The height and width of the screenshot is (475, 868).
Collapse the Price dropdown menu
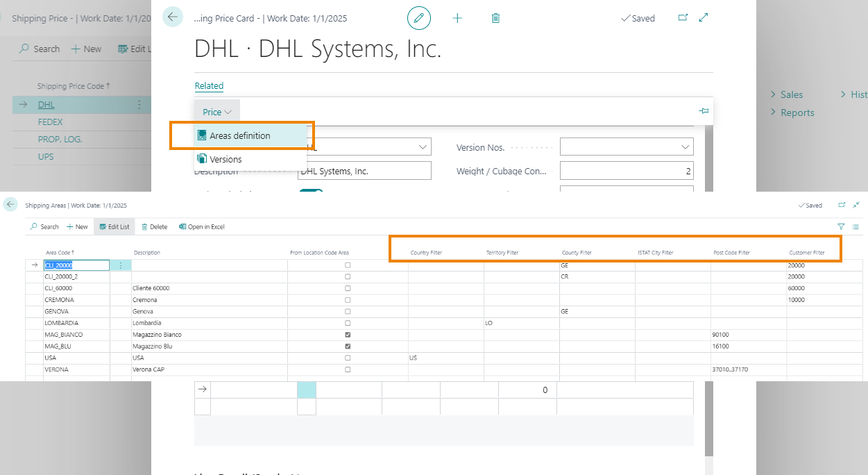[217, 112]
